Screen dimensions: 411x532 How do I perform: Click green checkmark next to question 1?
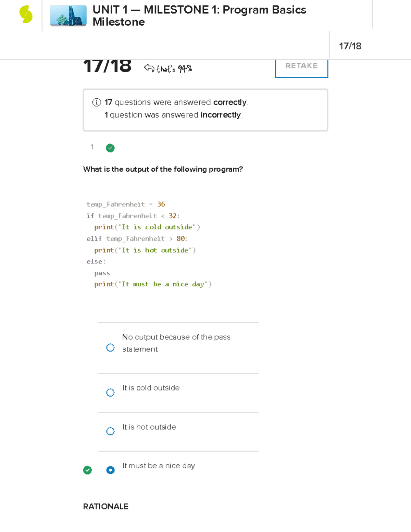(x=110, y=148)
